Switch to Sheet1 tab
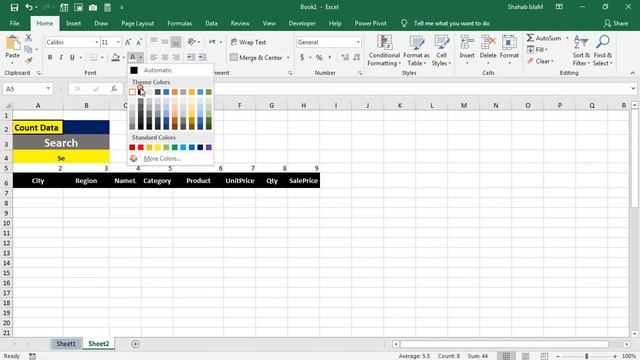 point(66,344)
